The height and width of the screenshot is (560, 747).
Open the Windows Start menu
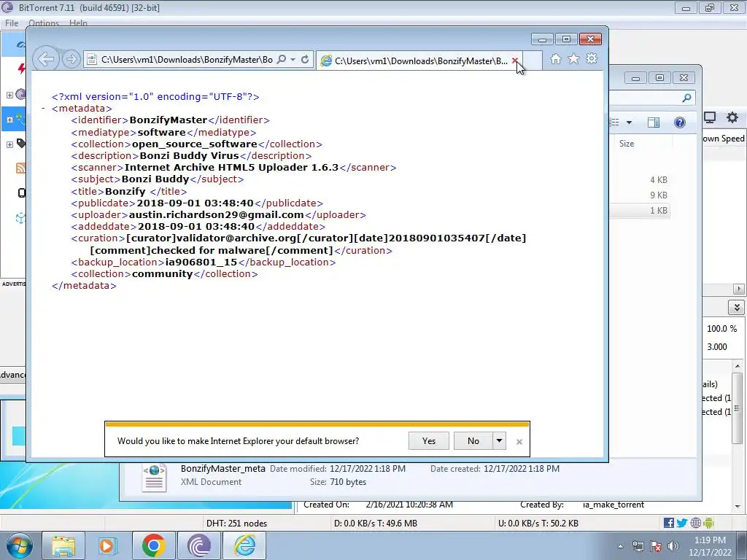tap(19, 545)
